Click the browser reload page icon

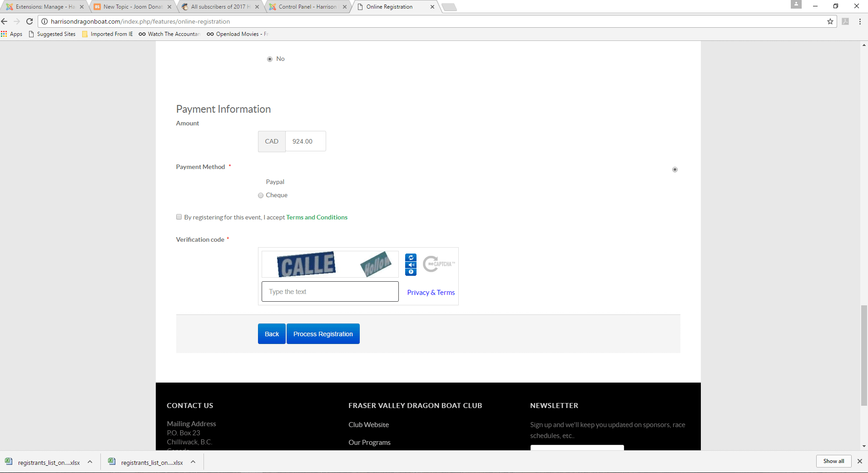[x=30, y=21]
